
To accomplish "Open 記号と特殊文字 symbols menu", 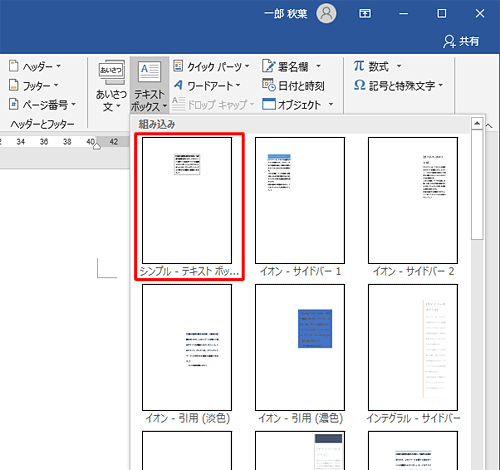I will (x=398, y=85).
